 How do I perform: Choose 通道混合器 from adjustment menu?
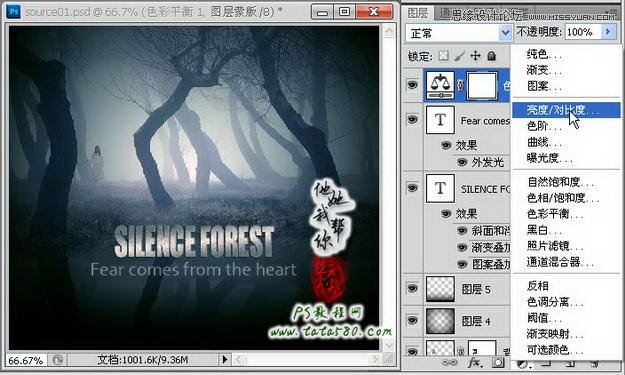tap(566, 262)
